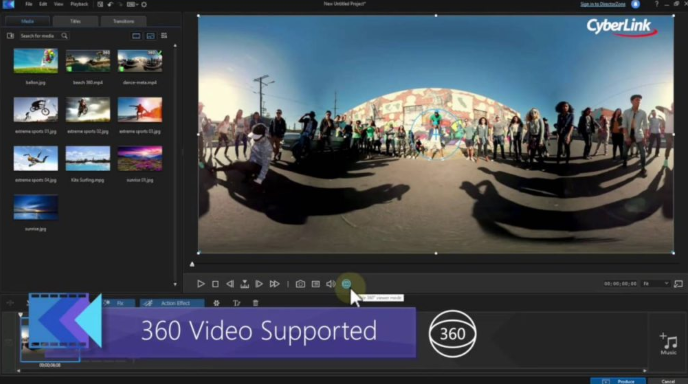The height and width of the screenshot is (384, 688).
Task: Open the Add Music option
Action: coord(669,344)
